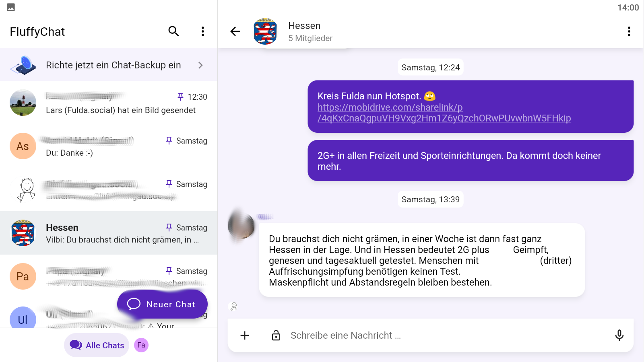644x362 pixels.
Task: Select the Alle Chats tab
Action: click(x=97, y=345)
